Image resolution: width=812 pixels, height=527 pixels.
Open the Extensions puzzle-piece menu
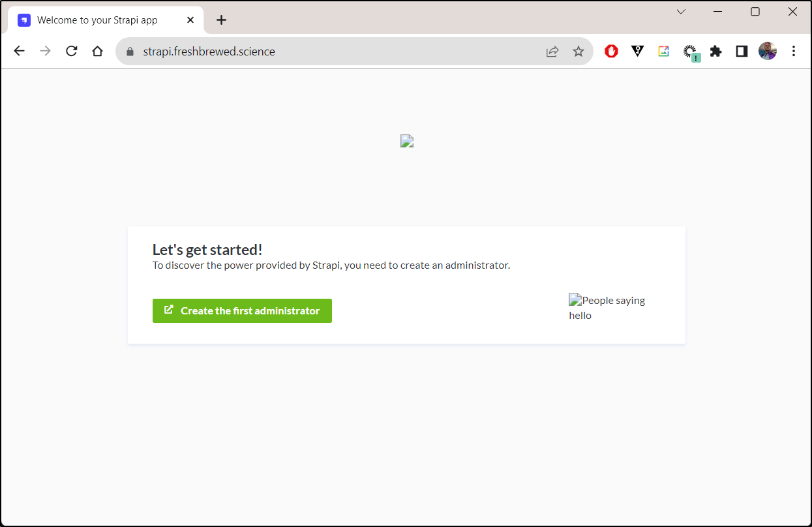[x=716, y=51]
